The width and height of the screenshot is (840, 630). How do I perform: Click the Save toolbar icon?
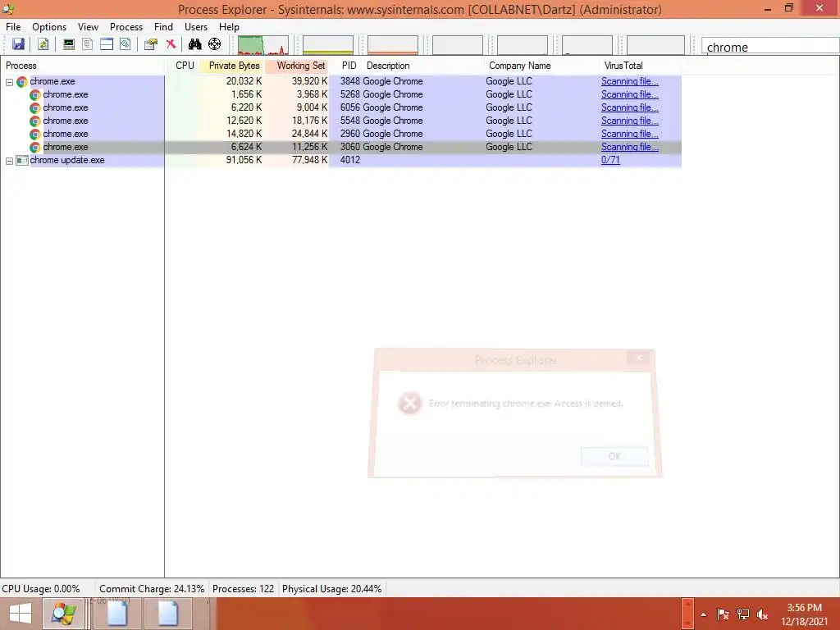(x=18, y=44)
